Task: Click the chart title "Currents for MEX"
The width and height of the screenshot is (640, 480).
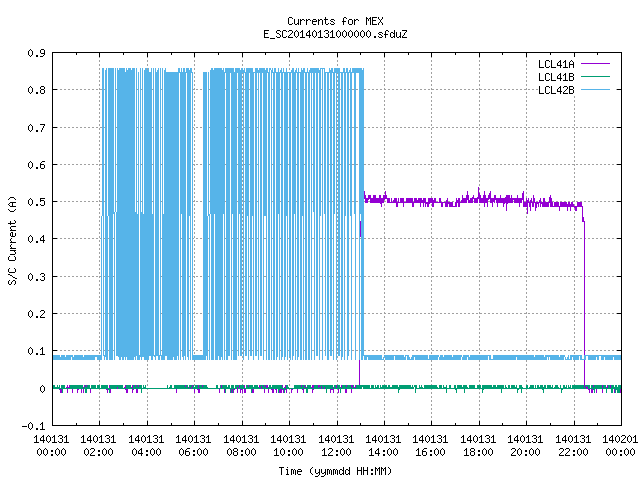Action: (x=335, y=21)
